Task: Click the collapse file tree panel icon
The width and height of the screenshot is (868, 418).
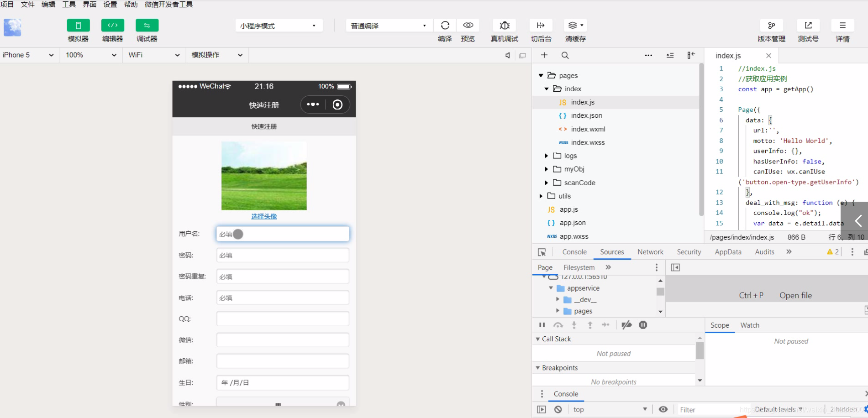Action: coord(691,55)
